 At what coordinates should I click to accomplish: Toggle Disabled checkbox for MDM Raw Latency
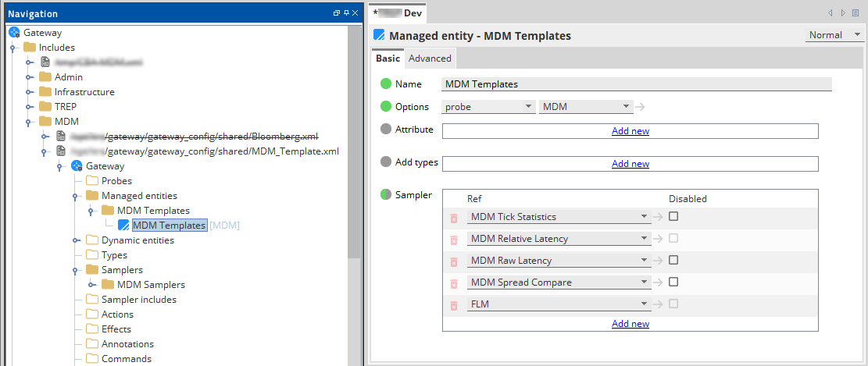coord(673,260)
